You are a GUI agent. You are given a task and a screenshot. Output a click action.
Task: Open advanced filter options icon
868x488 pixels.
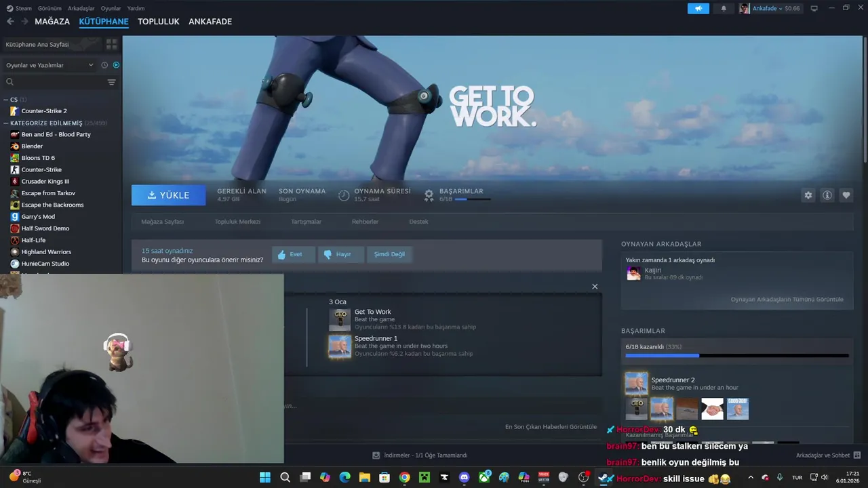(x=112, y=82)
